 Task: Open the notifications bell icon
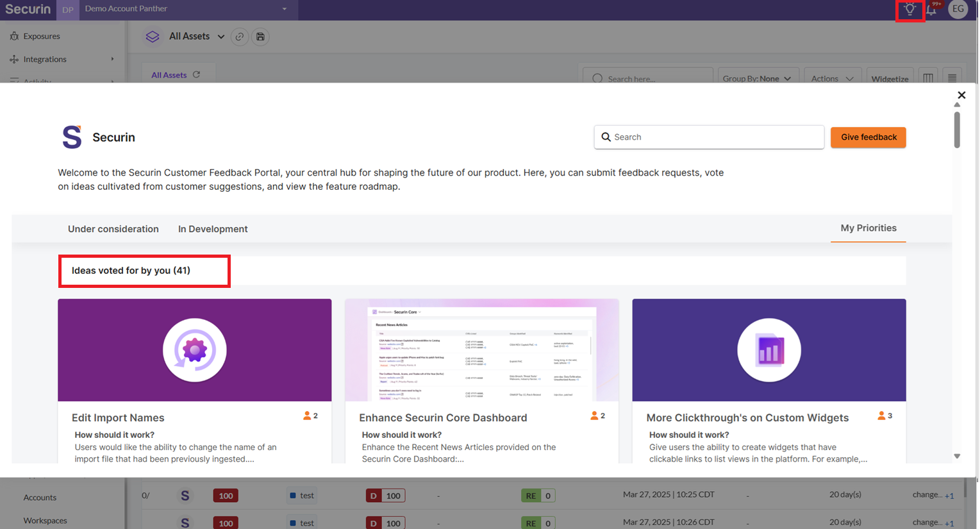[x=931, y=10]
